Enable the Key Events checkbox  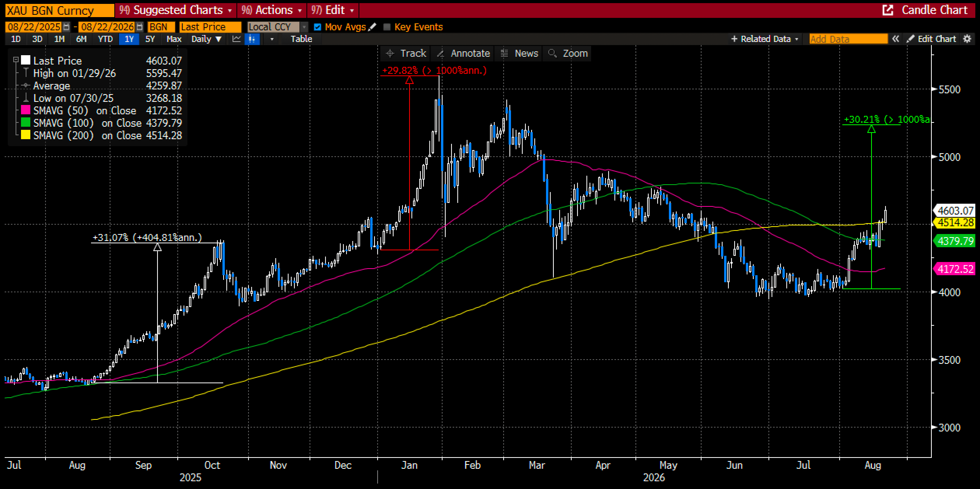387,27
